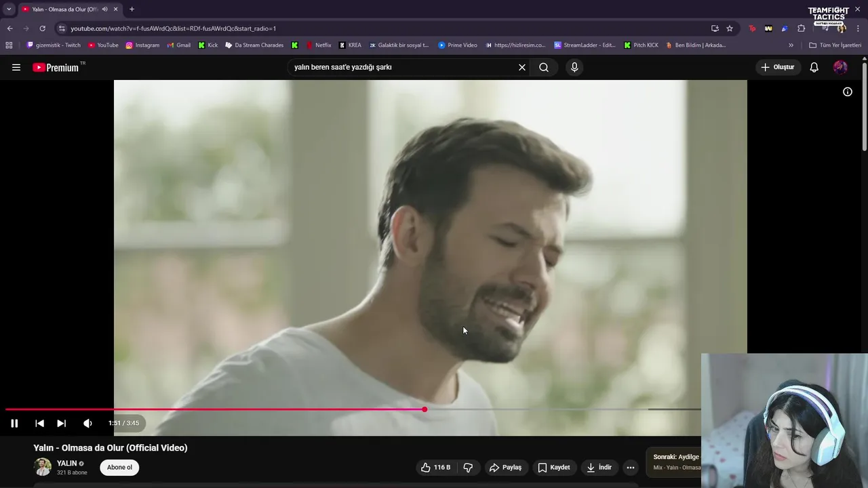The width and height of the screenshot is (868, 488).
Task: Open Chrome three-dot menu
Action: [x=859, y=28]
